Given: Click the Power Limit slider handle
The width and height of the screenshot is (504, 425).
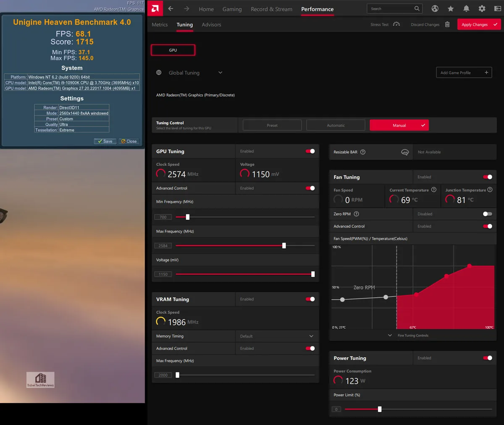Looking at the screenshot, I should tap(380, 409).
